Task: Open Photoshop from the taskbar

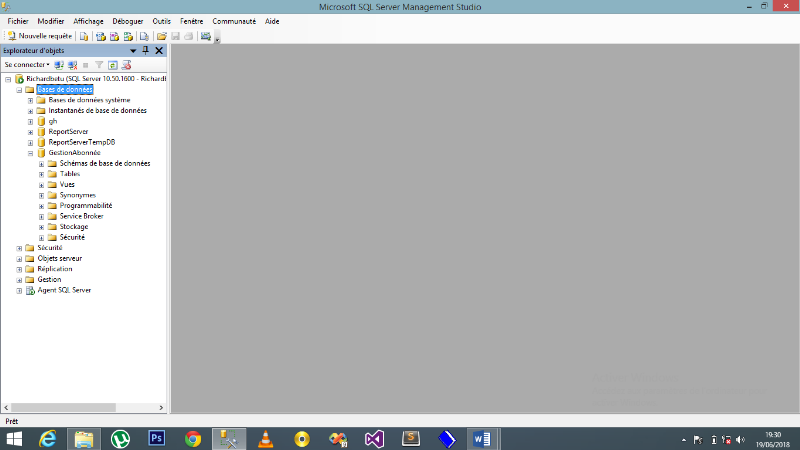Action: [x=157, y=438]
